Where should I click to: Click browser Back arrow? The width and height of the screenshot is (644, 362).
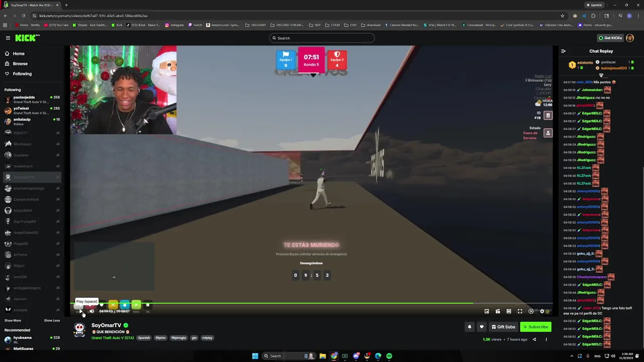[x=6, y=16]
